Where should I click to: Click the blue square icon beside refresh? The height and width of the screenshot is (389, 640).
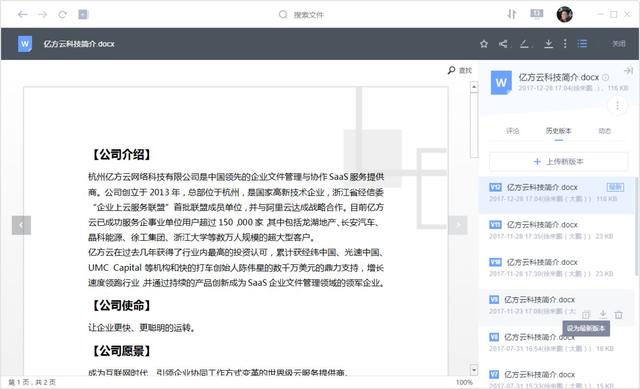[x=83, y=15]
